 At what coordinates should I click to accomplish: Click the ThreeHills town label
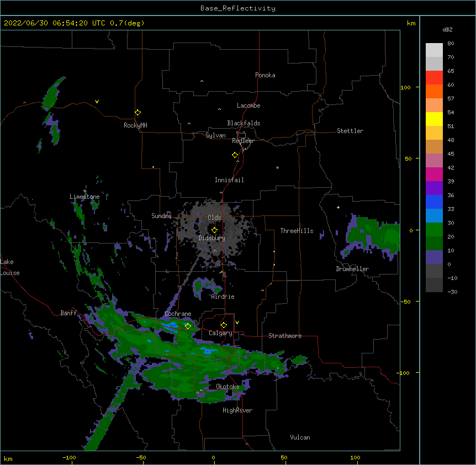click(x=297, y=231)
